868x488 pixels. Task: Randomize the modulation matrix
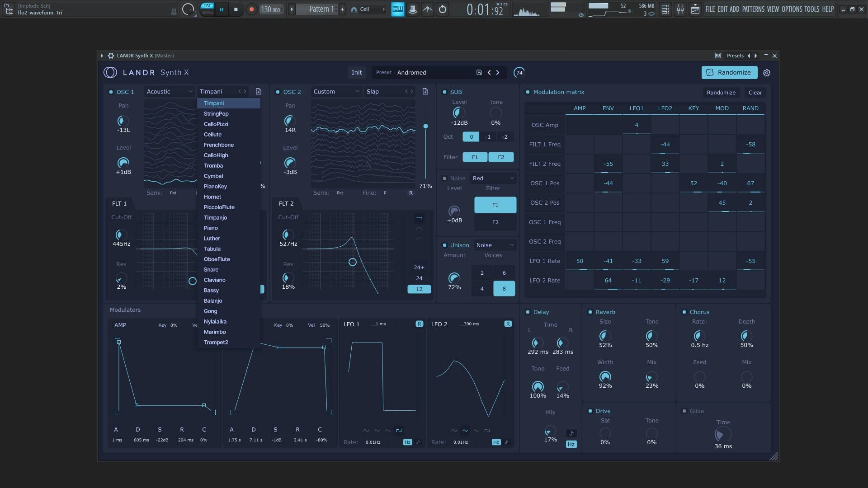pos(721,93)
